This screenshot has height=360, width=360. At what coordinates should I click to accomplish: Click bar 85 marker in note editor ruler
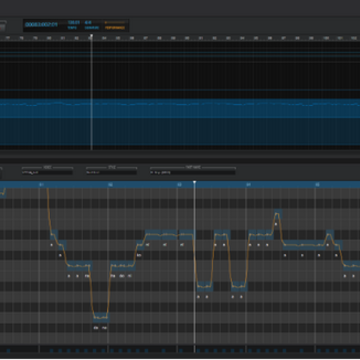coord(317,184)
